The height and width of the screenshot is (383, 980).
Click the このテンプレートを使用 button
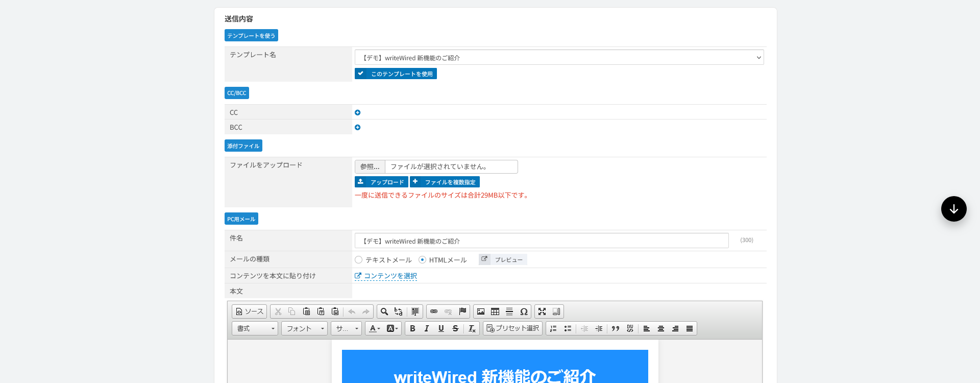pos(396,74)
